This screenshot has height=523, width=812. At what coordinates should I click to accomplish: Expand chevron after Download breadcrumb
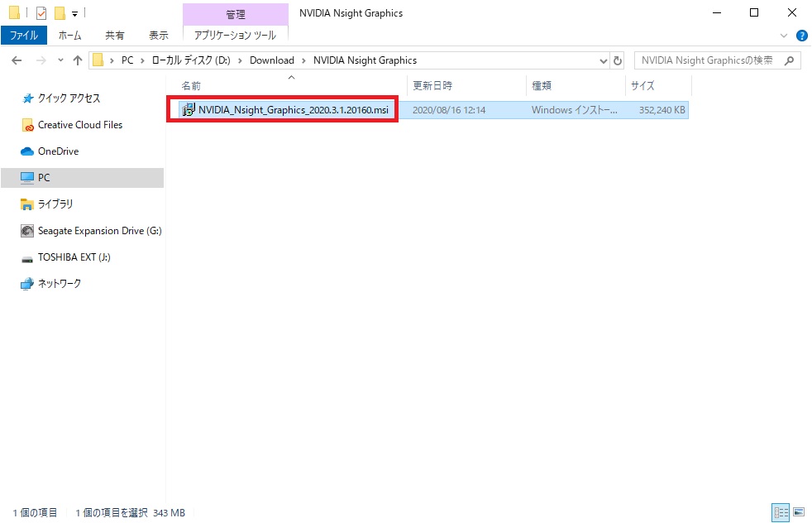[x=304, y=60]
